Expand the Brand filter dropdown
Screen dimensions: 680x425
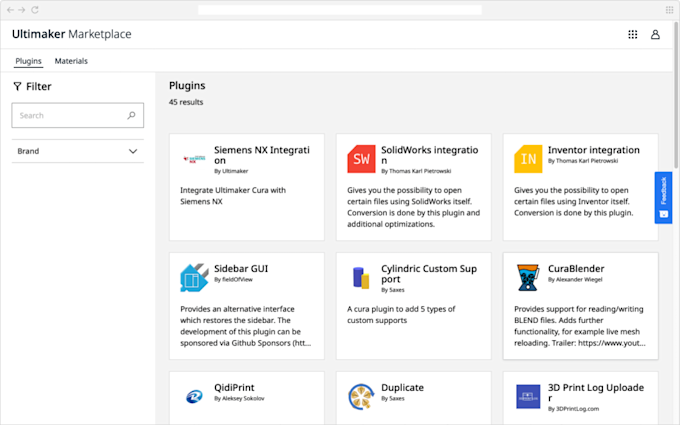pos(133,151)
